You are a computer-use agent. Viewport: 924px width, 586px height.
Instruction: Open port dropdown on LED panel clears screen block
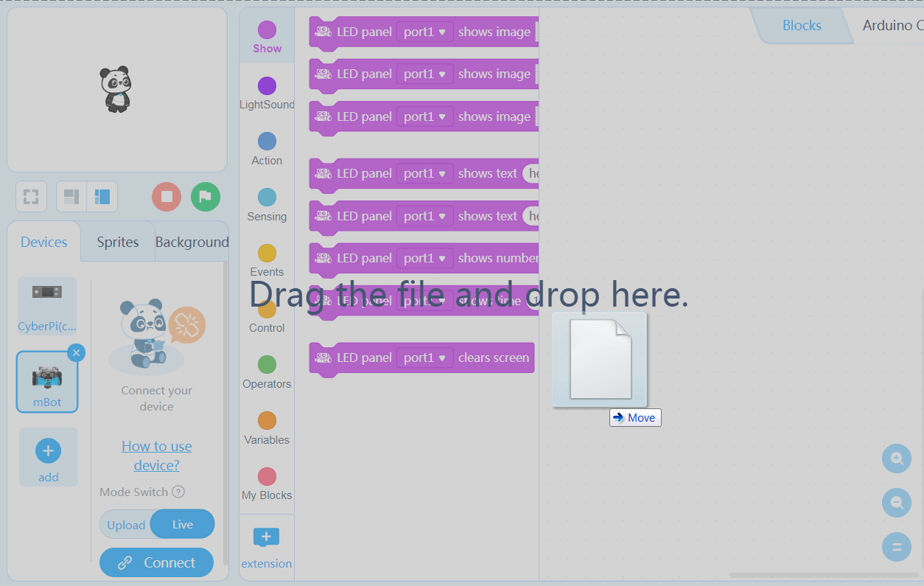coord(424,357)
